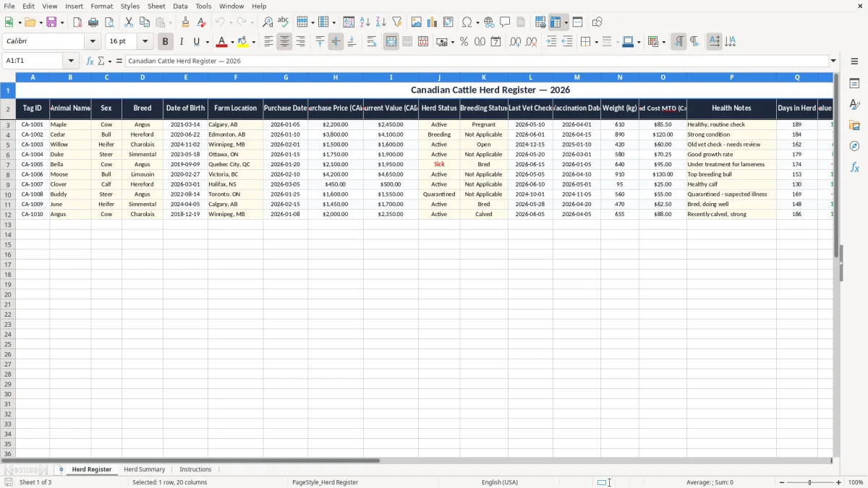Expand the Name Box dropdown

pos(71,61)
